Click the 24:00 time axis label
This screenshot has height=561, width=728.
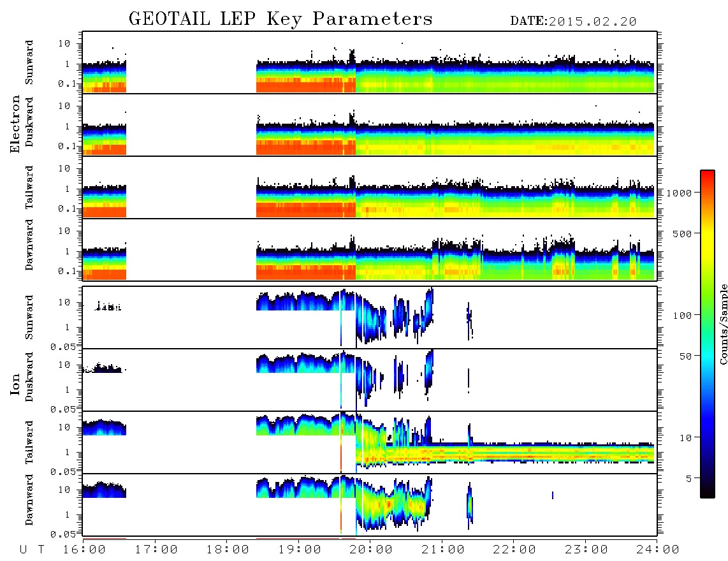click(658, 550)
